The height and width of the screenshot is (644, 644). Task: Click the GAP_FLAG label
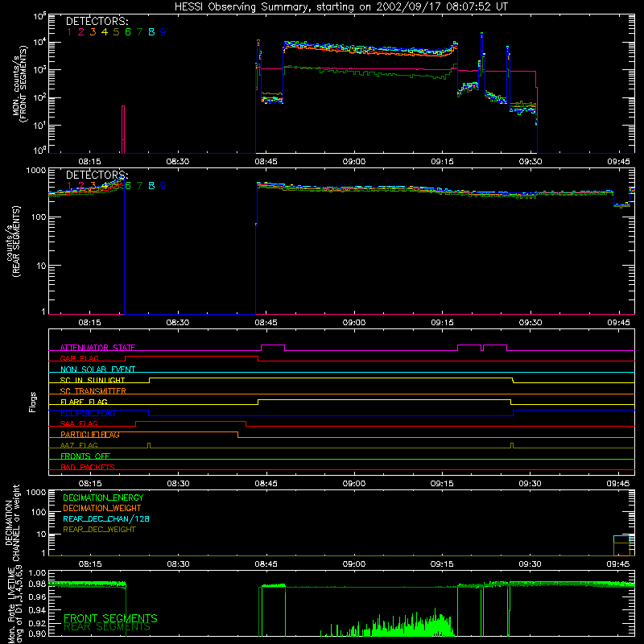(x=79, y=358)
